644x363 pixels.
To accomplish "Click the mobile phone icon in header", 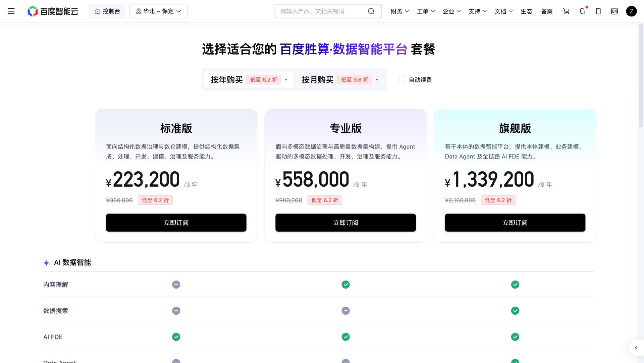I will coord(598,11).
